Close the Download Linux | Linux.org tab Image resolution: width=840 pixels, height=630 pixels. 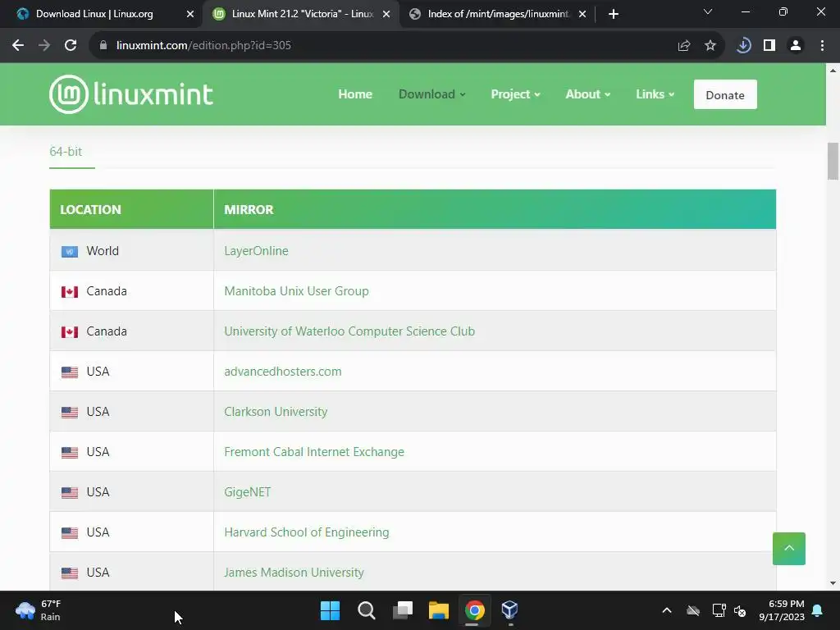[x=190, y=14]
